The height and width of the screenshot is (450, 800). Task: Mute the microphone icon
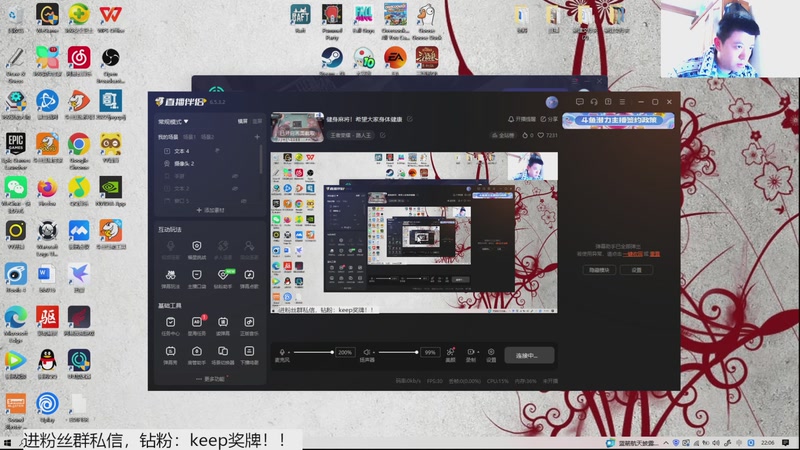[282, 352]
